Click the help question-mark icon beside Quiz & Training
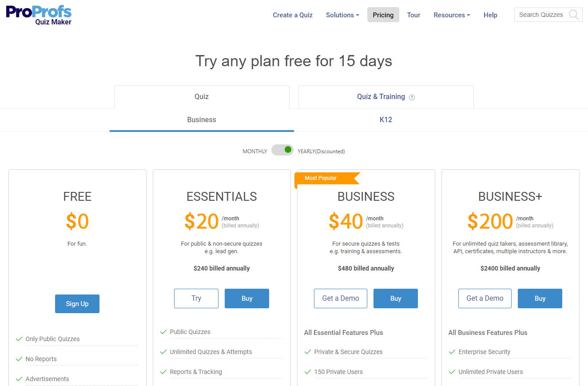 [412, 97]
